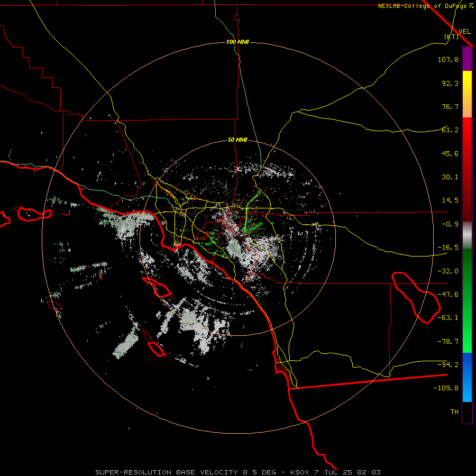Click the 61.2 velocity scale value

tap(450, 130)
